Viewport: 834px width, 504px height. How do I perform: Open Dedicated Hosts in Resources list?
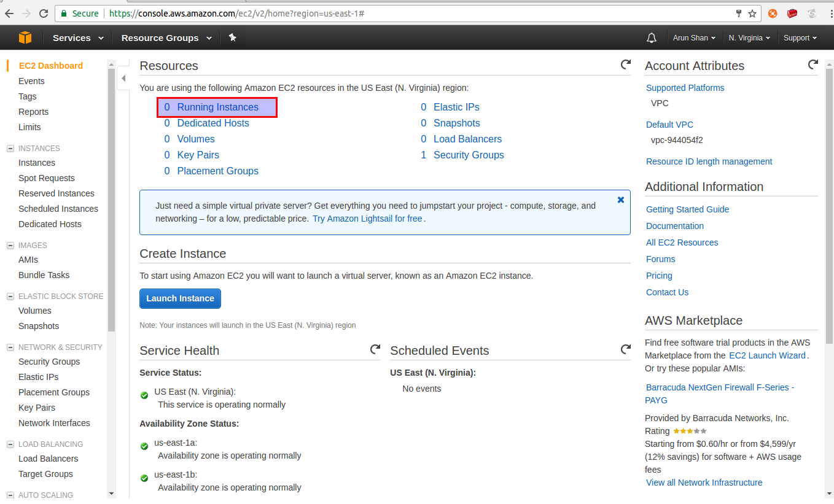click(213, 123)
